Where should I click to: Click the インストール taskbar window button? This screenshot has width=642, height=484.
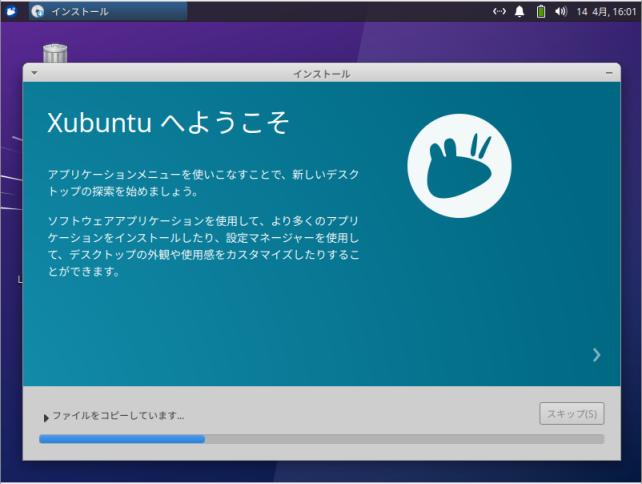pos(108,11)
